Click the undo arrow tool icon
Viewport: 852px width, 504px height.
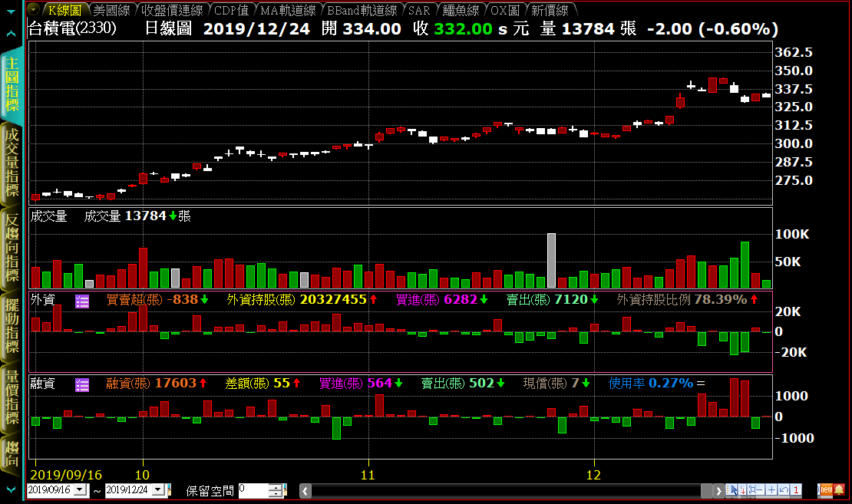tap(783, 490)
